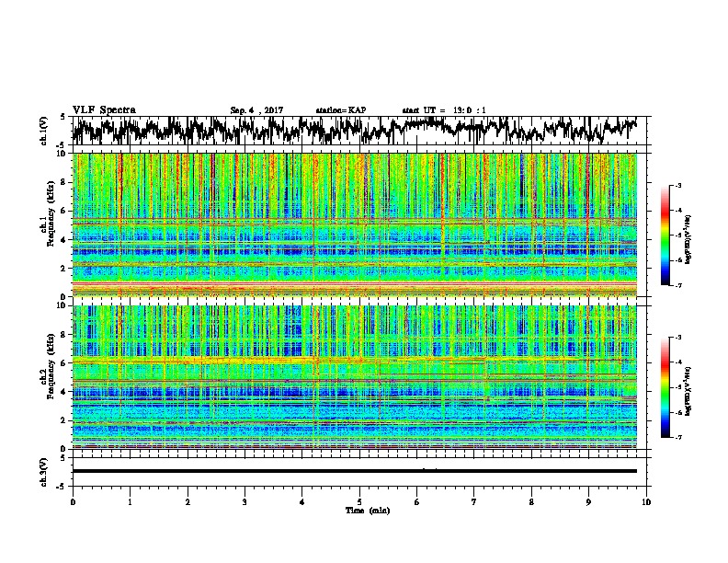Click the 'ch.3(V)' axis label

(44, 473)
